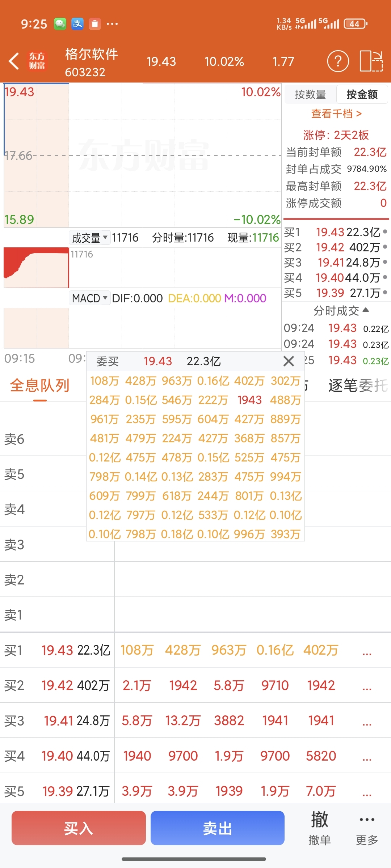Open the help question mark icon
Image resolution: width=391 pixels, height=868 pixels.
(x=338, y=61)
